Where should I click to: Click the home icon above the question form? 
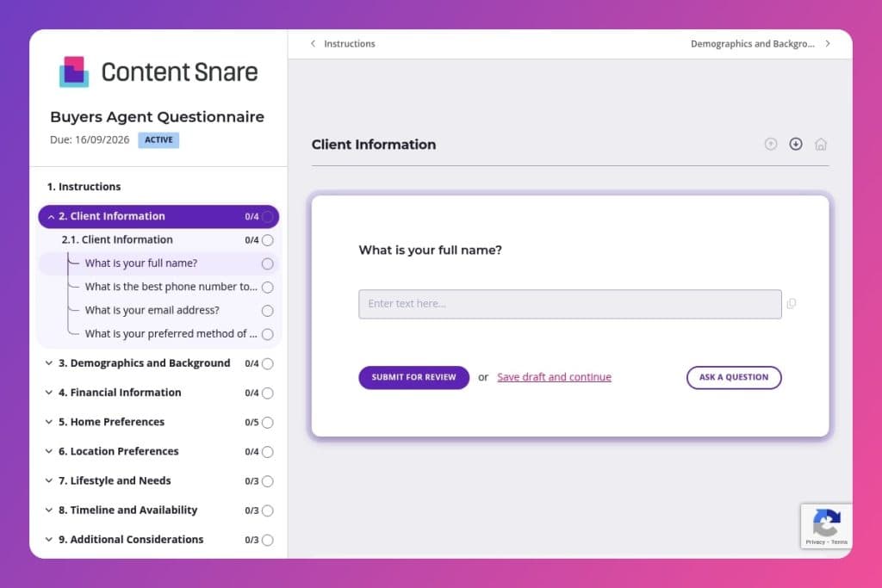pyautogui.click(x=821, y=144)
